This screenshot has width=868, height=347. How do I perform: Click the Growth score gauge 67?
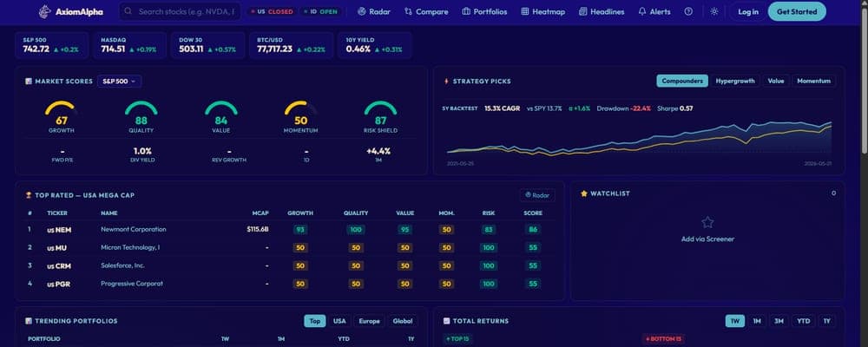[x=61, y=117]
